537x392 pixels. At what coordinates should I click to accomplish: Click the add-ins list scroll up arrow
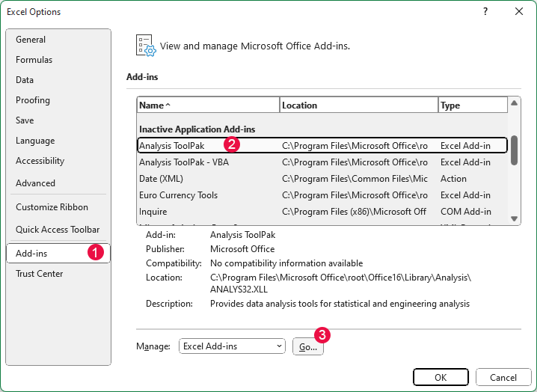click(x=515, y=103)
